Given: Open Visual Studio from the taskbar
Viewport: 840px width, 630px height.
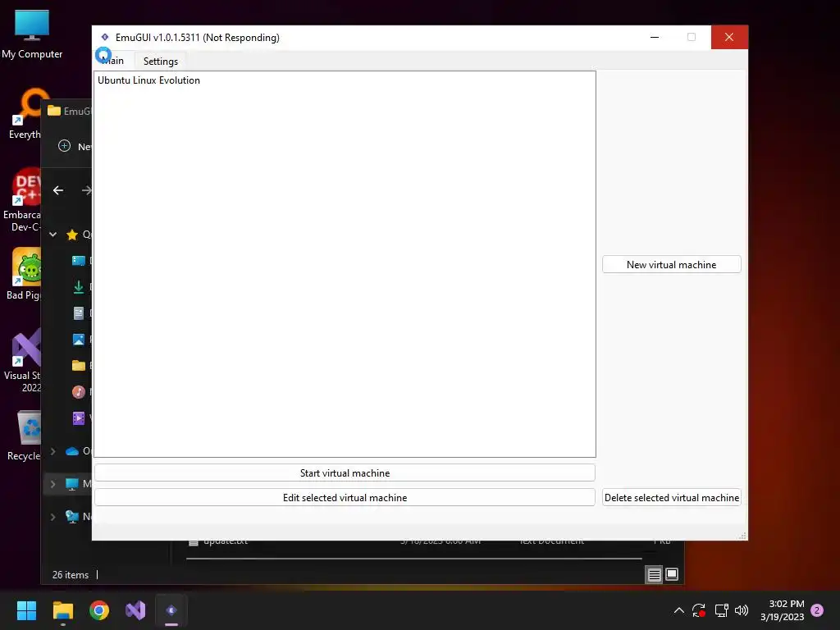Looking at the screenshot, I should pos(135,610).
